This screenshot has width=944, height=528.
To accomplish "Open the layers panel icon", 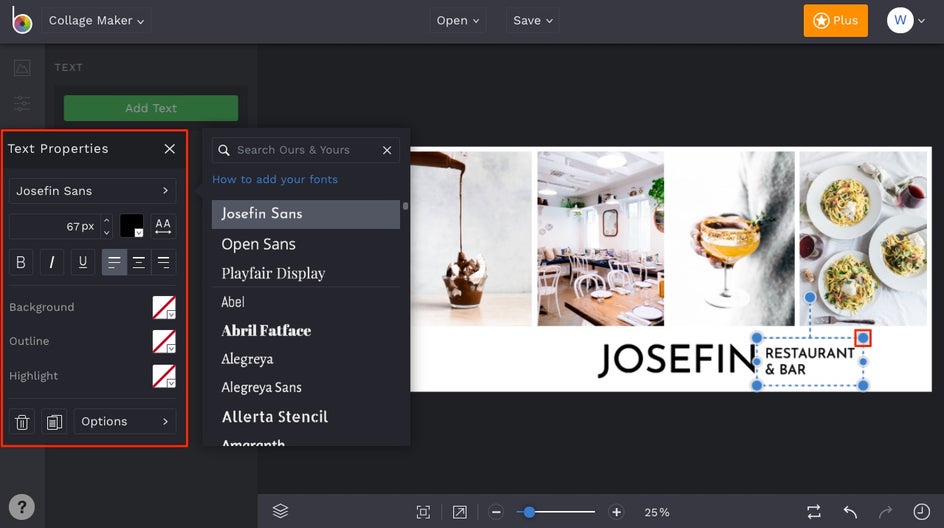I will click(280, 511).
